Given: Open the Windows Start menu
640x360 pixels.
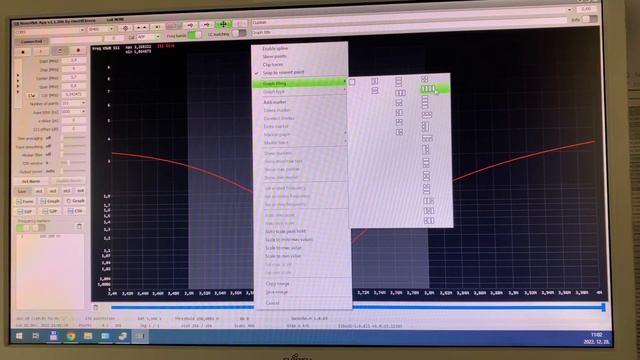Looking at the screenshot, I should [x=19, y=337].
